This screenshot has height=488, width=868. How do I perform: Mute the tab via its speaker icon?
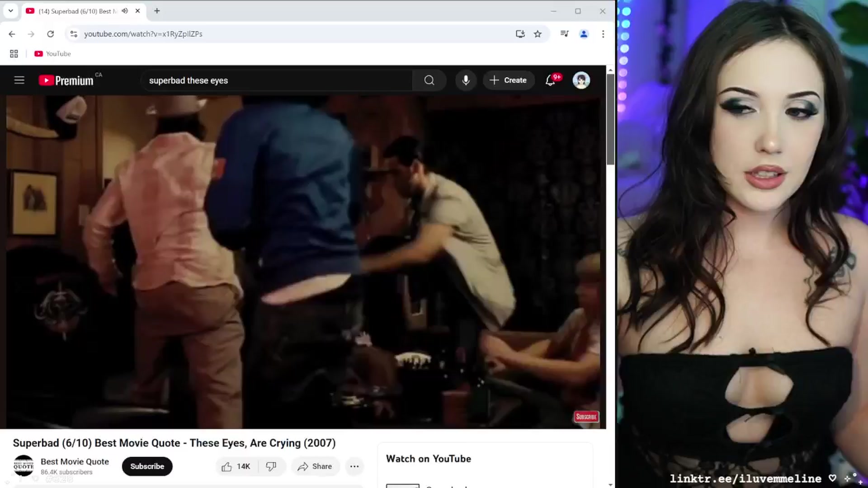pyautogui.click(x=125, y=11)
